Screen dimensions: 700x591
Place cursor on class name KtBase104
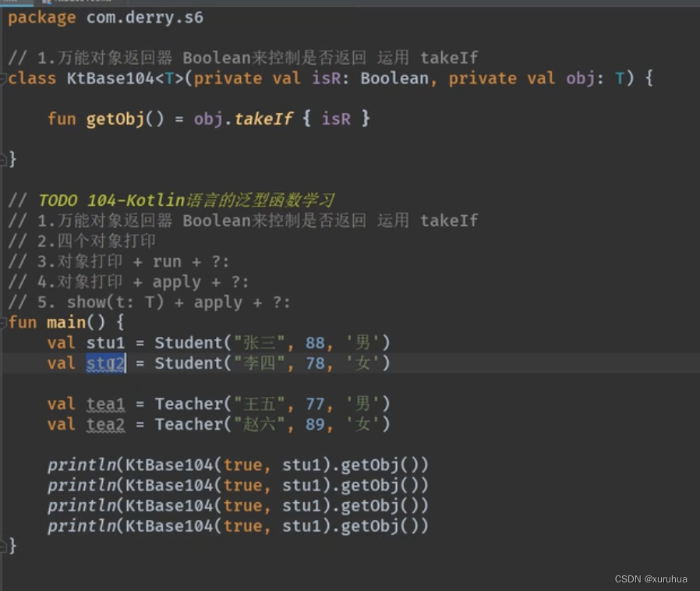point(111,79)
